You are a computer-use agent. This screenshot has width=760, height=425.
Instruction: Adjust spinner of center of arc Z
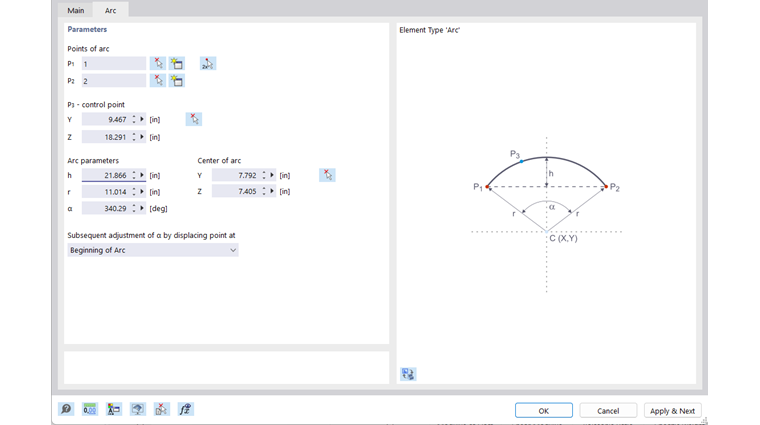coord(264,191)
